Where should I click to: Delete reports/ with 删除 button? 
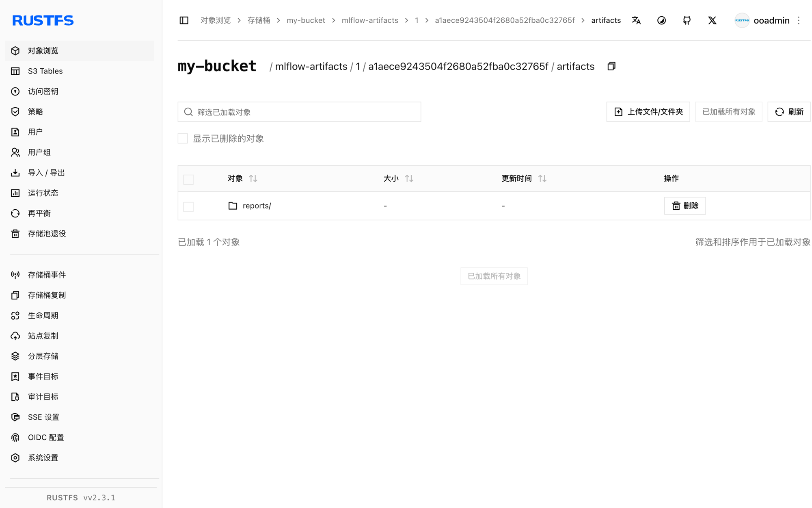coord(685,206)
